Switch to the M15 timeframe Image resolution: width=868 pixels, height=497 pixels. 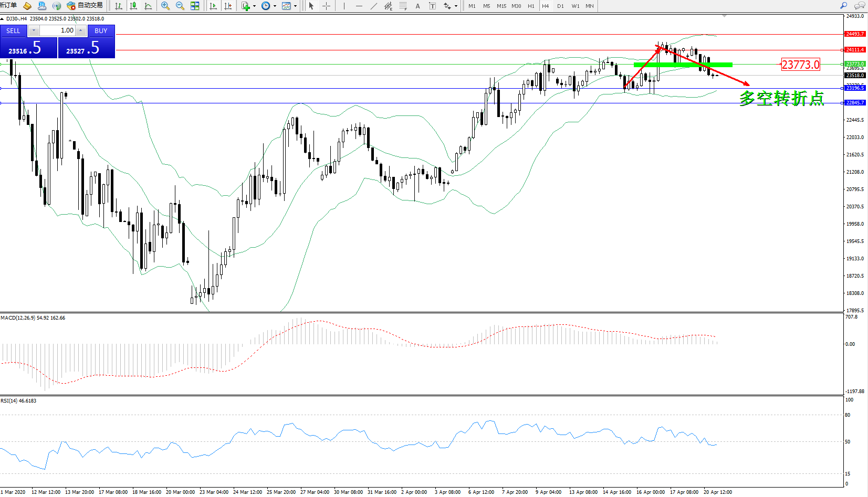coord(501,6)
